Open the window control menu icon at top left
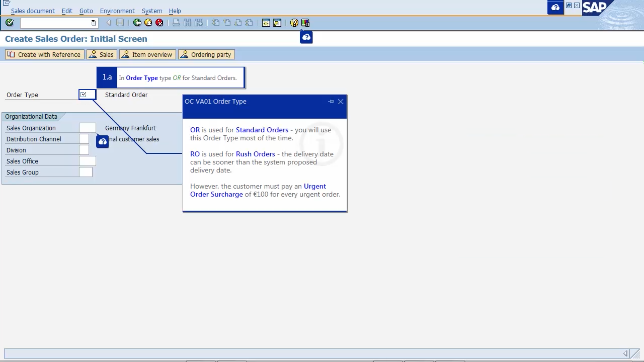The height and width of the screenshot is (362, 644). (6, 3)
